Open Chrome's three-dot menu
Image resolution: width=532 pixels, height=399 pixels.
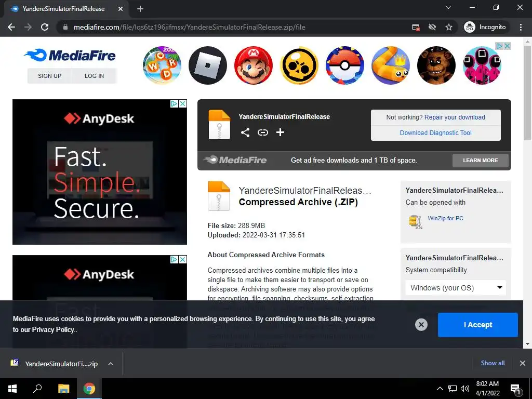521,27
